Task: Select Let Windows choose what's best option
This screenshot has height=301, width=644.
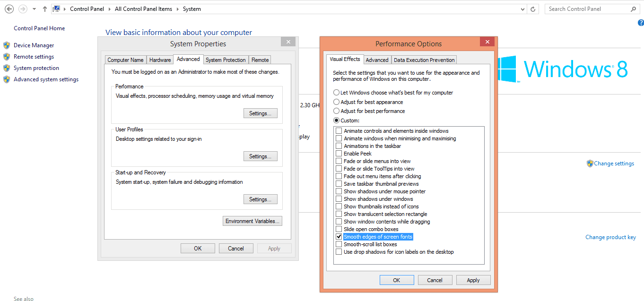Action: (337, 93)
